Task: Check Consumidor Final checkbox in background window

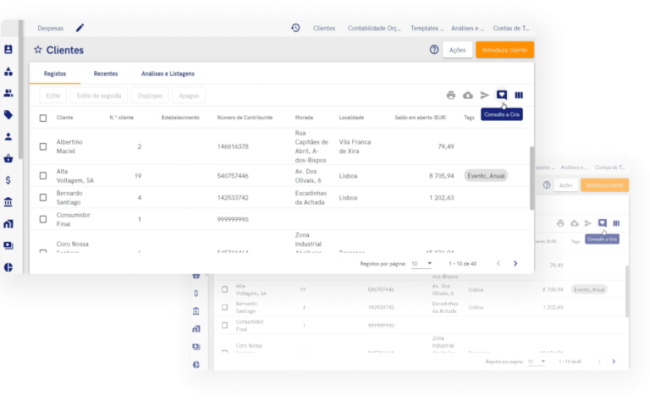Action: (225, 325)
